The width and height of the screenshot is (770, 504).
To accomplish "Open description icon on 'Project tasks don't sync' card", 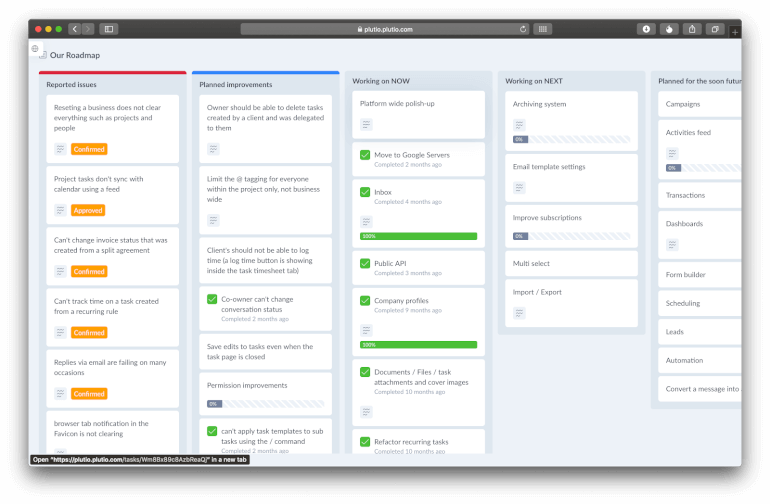I will [x=60, y=210].
